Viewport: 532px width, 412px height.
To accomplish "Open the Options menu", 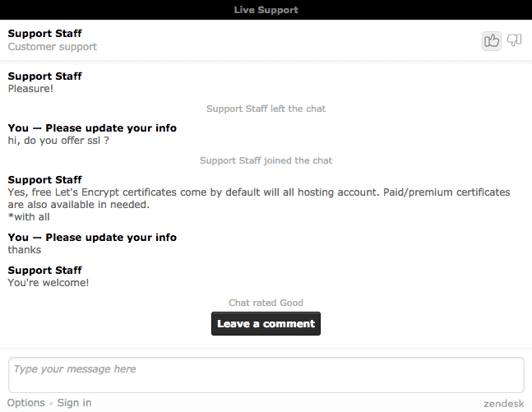I will 25,403.
